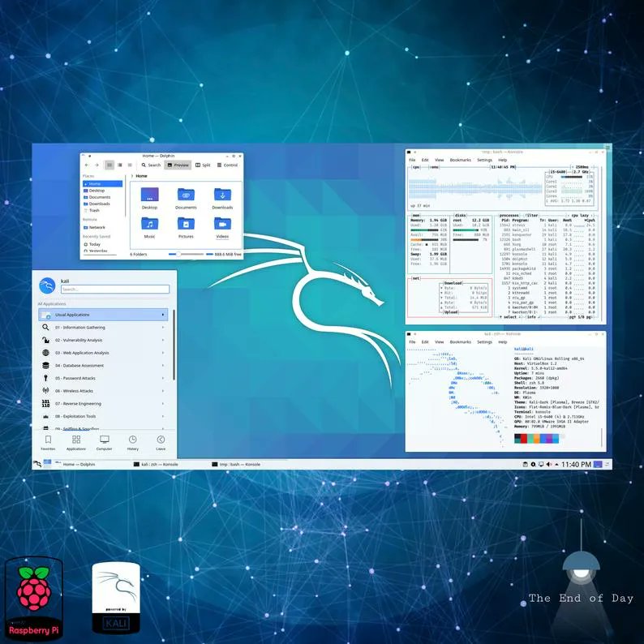This screenshot has height=644, width=644.
Task: Switch to Computer tab in launcher
Action: click(105, 443)
